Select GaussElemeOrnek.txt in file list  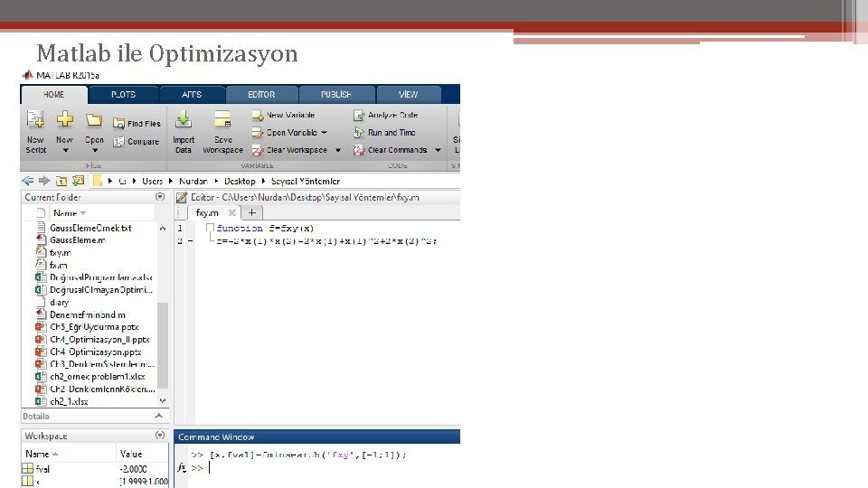coord(90,228)
